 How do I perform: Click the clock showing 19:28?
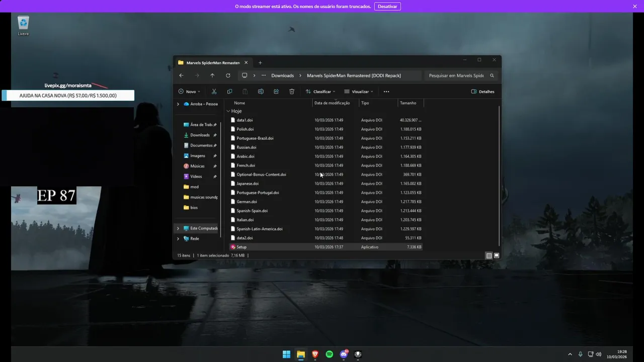622,351
